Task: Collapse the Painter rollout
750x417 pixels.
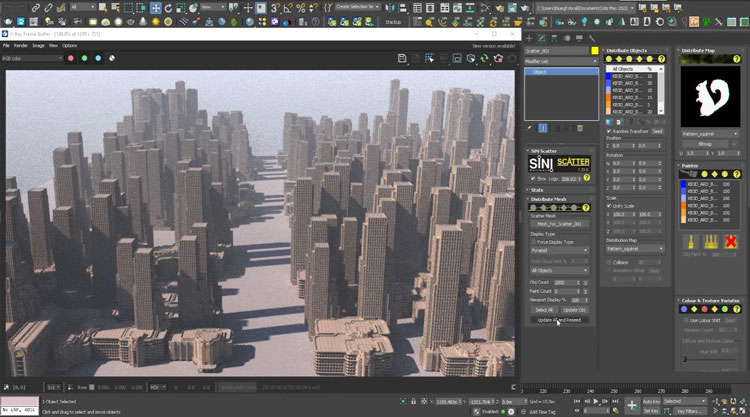Action: point(690,165)
